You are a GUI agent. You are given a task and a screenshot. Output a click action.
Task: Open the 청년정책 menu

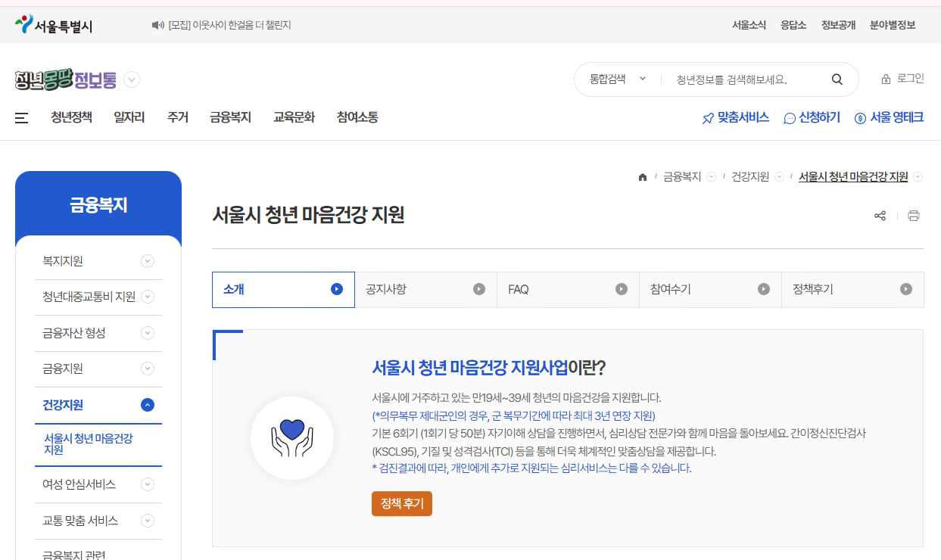(x=72, y=117)
